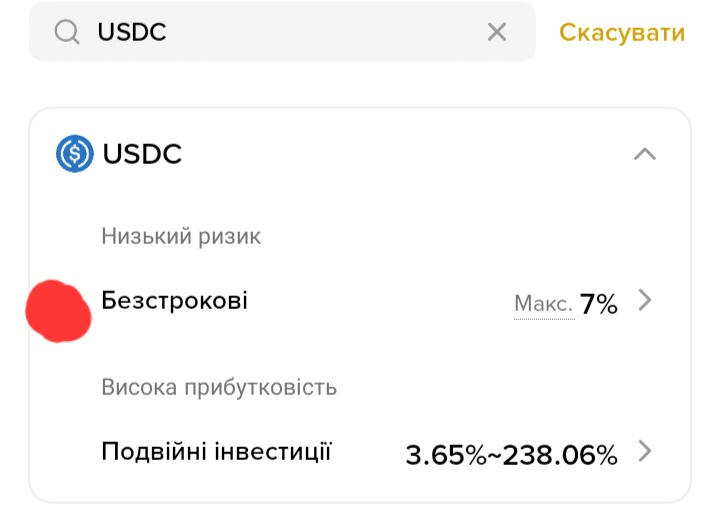720x519 pixels.
Task: Click the Низький ризик section heading
Action: [181, 237]
